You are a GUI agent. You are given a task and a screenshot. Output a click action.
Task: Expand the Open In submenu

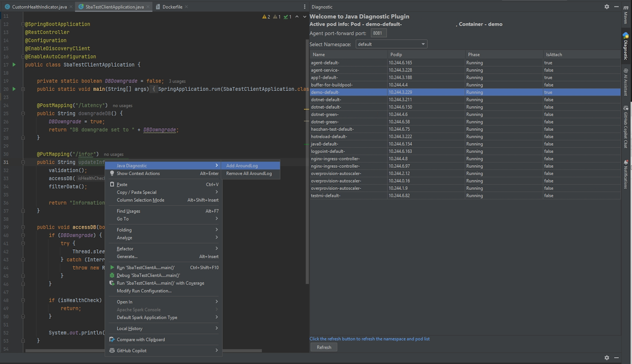tap(124, 301)
